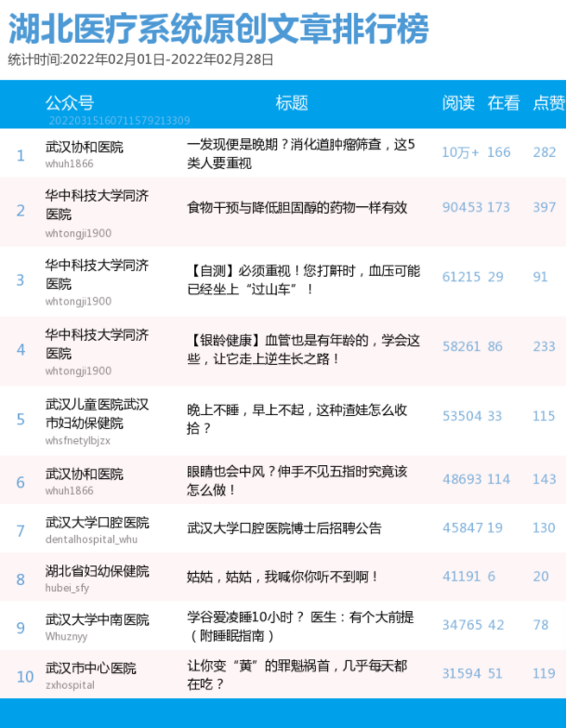
Task: Click the account 武汉市中心医院
Action: pyautogui.click(x=91, y=669)
